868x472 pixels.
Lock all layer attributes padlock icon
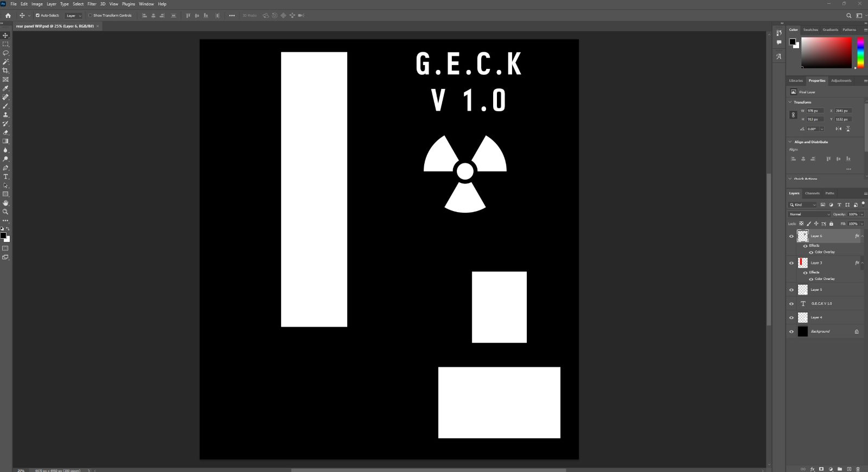click(831, 224)
